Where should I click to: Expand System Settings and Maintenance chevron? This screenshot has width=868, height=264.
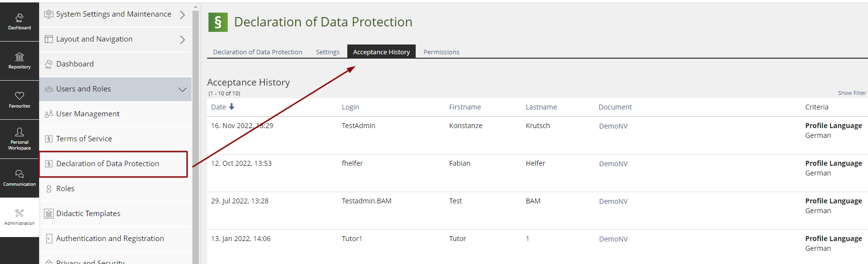(x=182, y=15)
